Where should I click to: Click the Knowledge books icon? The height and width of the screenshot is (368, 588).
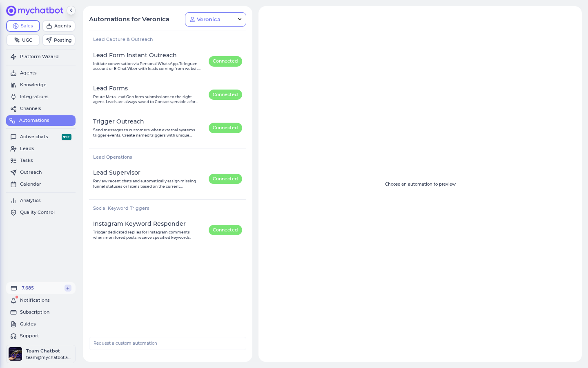coord(13,85)
